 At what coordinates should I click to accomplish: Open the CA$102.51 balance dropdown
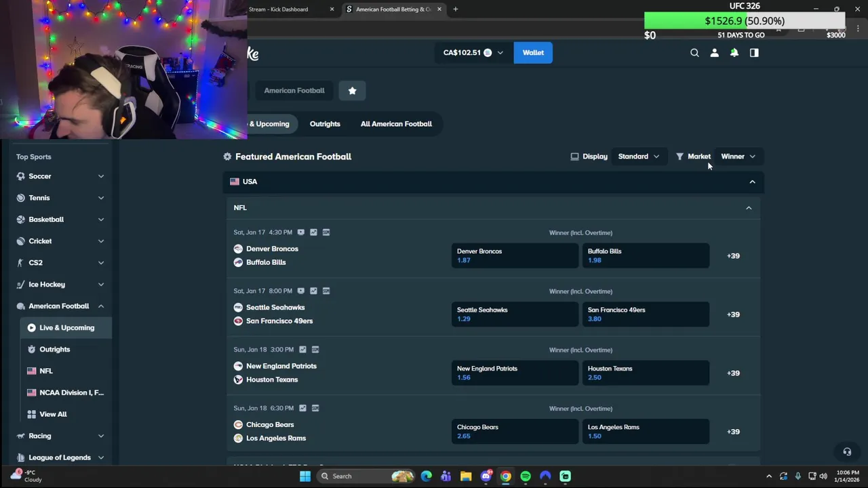pos(473,53)
